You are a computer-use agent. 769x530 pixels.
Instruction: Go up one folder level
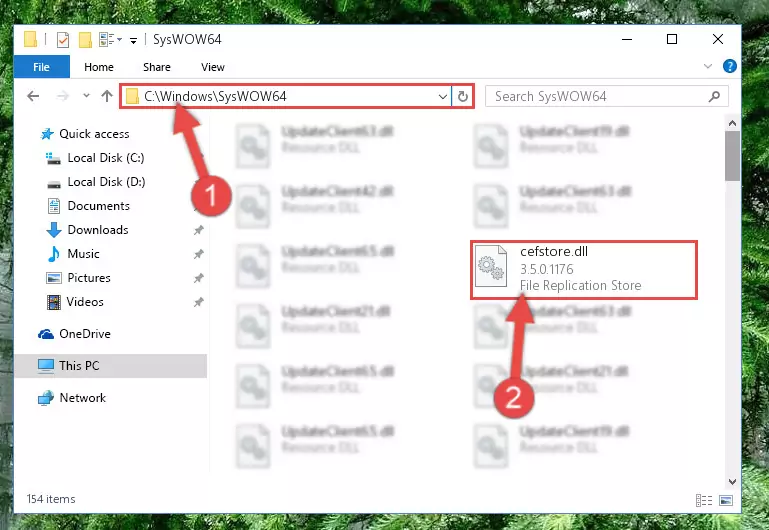tap(107, 96)
